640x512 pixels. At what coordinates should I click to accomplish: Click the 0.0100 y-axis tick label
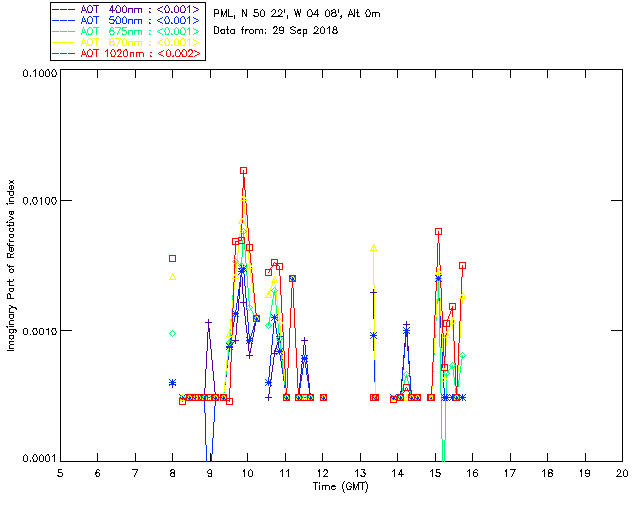pos(39,201)
